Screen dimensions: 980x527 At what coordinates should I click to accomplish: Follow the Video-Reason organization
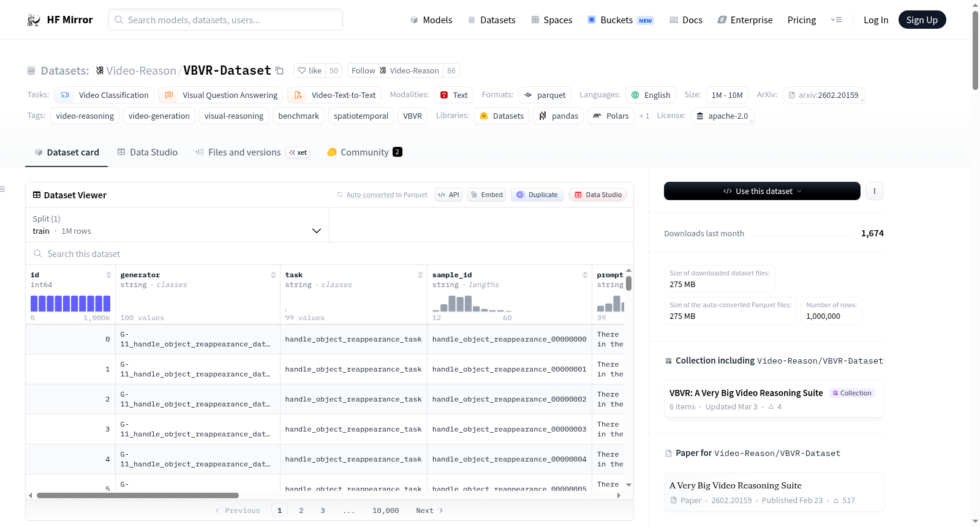pos(395,70)
